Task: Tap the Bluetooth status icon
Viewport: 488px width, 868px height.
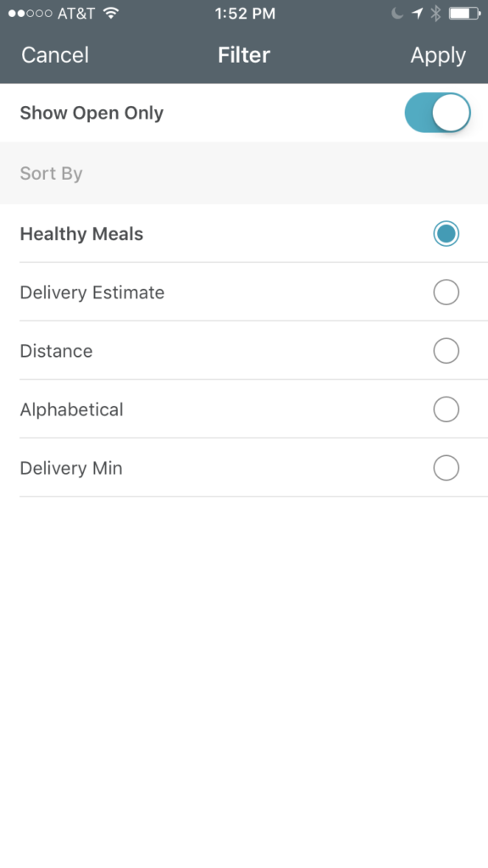Action: coord(436,14)
